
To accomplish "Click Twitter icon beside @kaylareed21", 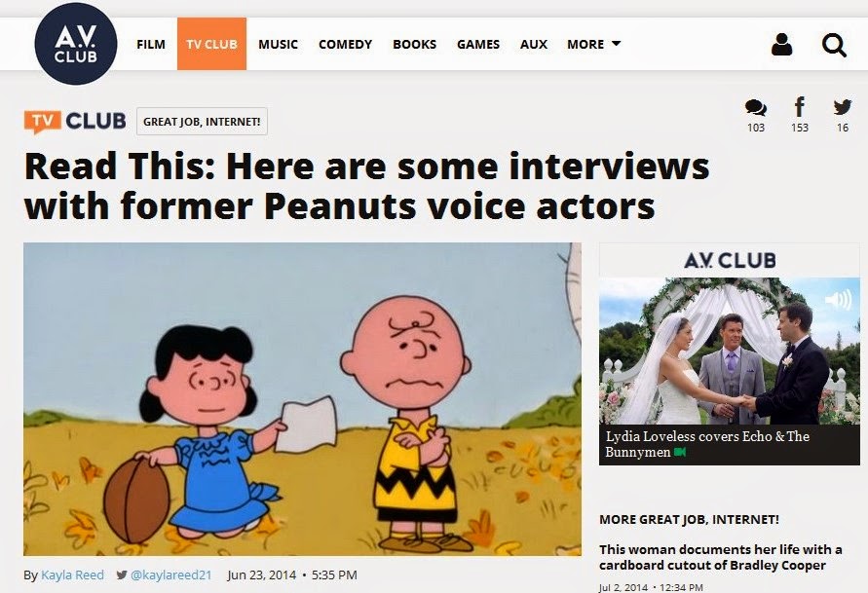I will click(x=122, y=574).
